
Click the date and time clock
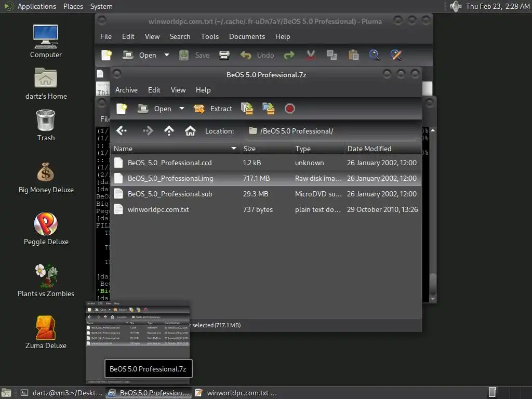coord(497,6)
